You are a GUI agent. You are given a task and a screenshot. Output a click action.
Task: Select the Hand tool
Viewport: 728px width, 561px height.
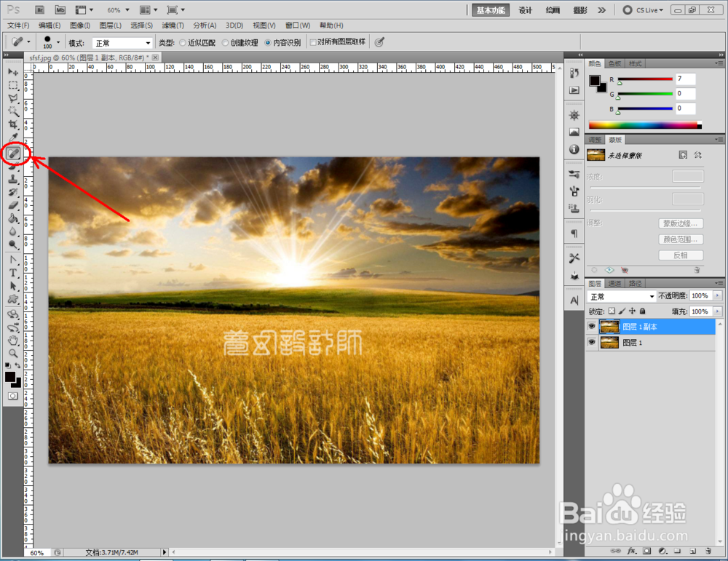click(13, 341)
